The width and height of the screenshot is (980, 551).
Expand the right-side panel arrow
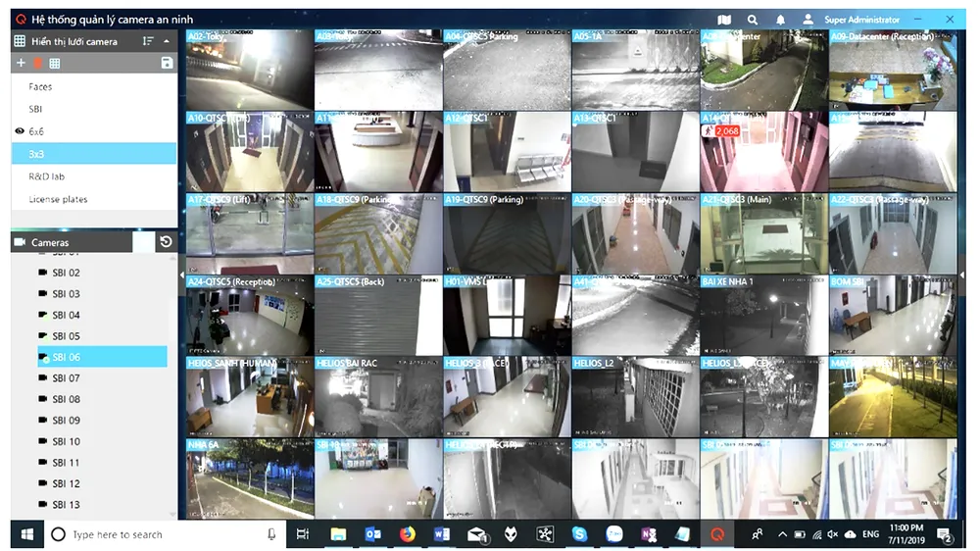tap(962, 275)
